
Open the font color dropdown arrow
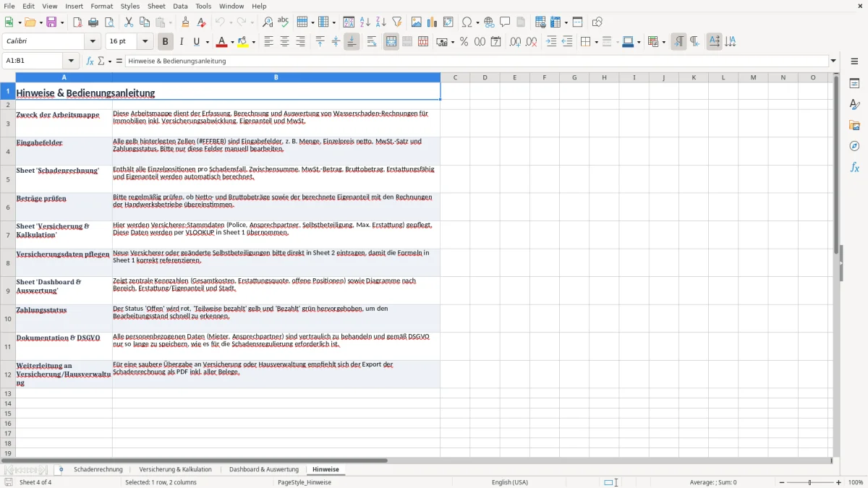[232, 42]
